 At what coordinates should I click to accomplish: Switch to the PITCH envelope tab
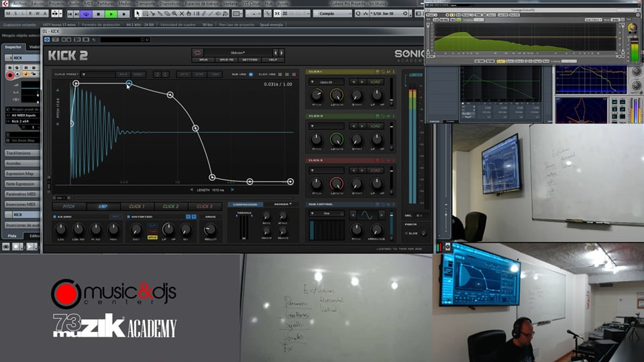pos(68,206)
